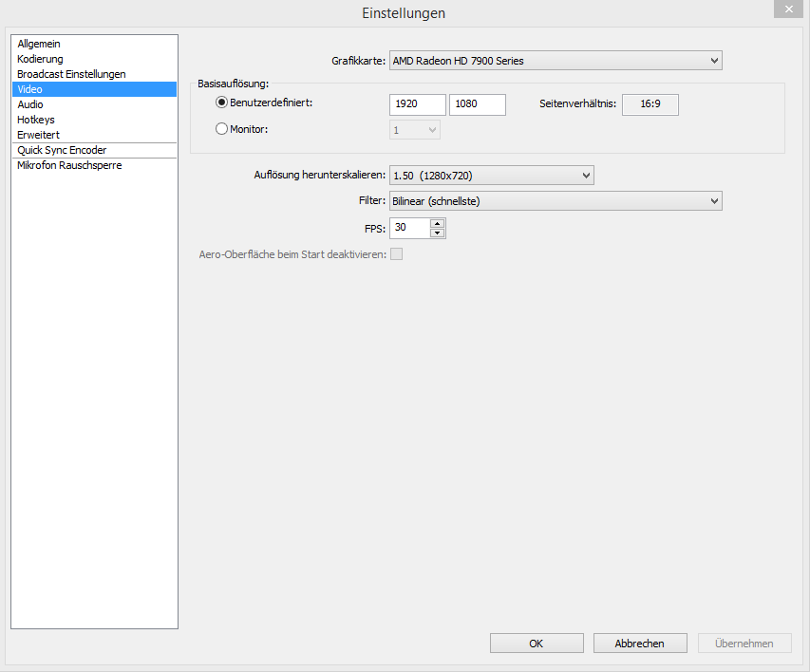This screenshot has height=672, width=810.
Task: Click the Einstellungen window title
Action: pos(404,13)
